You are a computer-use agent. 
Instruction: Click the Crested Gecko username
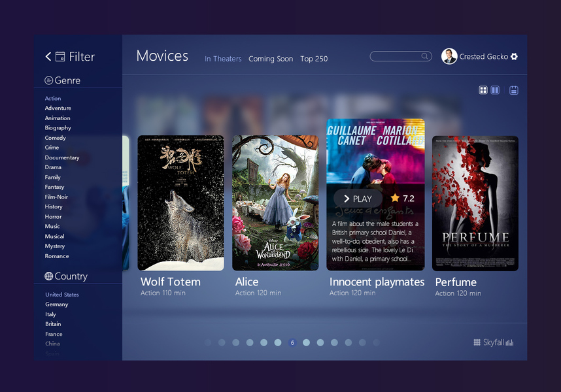click(483, 56)
